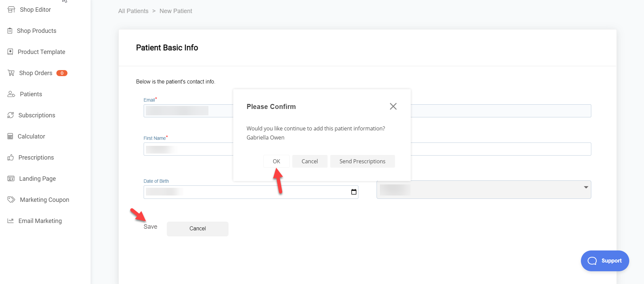The height and width of the screenshot is (284, 644).
Task: Navigate to All Patients breadcrumb link
Action: pos(133,11)
